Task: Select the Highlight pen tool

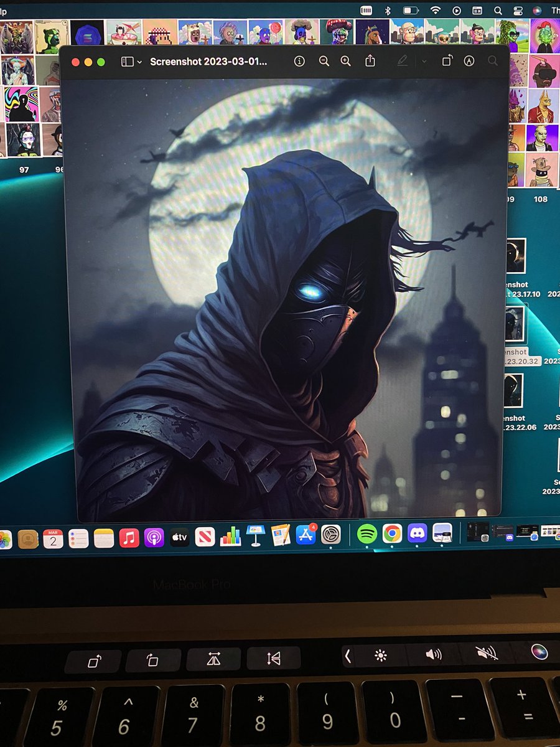Action: [x=402, y=60]
